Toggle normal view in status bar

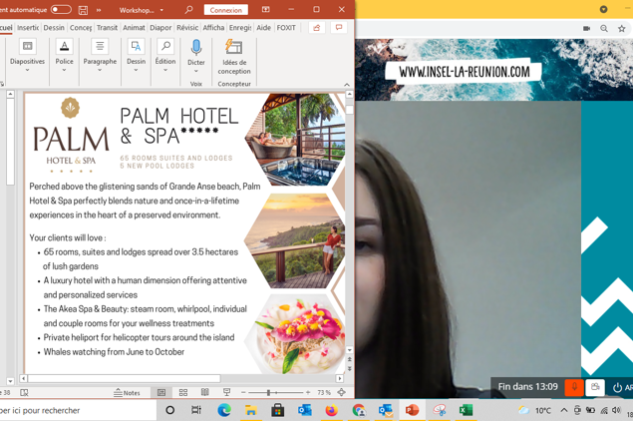[x=161, y=393]
